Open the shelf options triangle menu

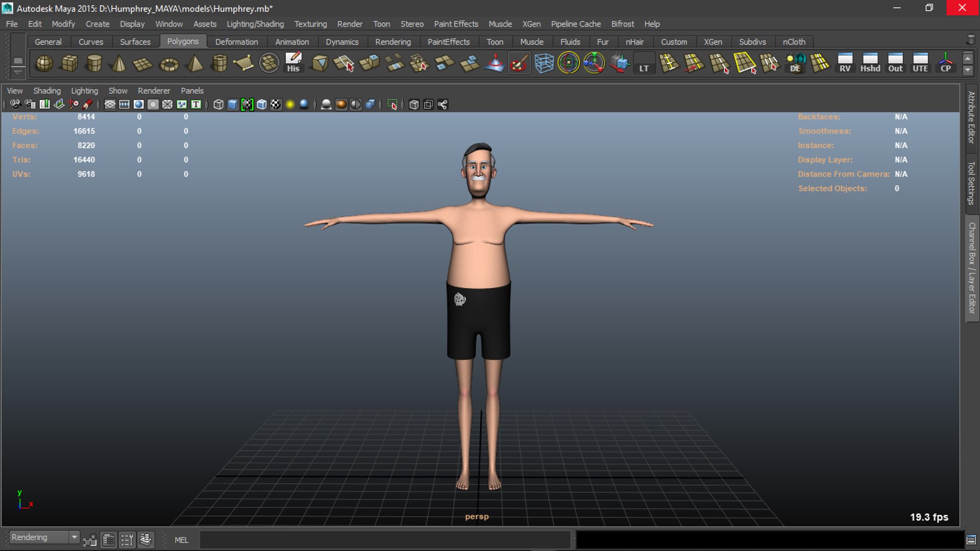[x=18, y=73]
